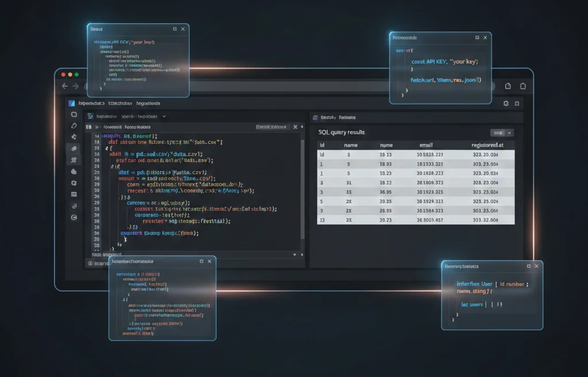Expand the file selector above the code editor
The image size is (588, 377).
click(x=141, y=116)
